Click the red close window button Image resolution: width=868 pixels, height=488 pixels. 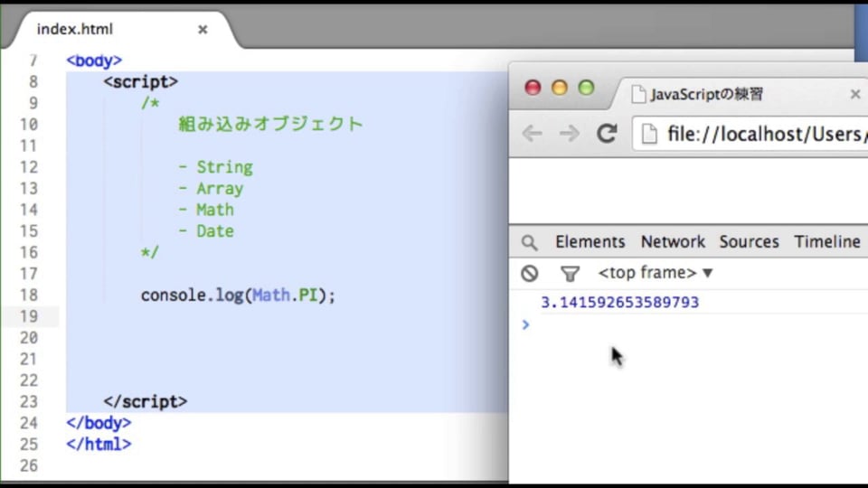pyautogui.click(x=533, y=88)
